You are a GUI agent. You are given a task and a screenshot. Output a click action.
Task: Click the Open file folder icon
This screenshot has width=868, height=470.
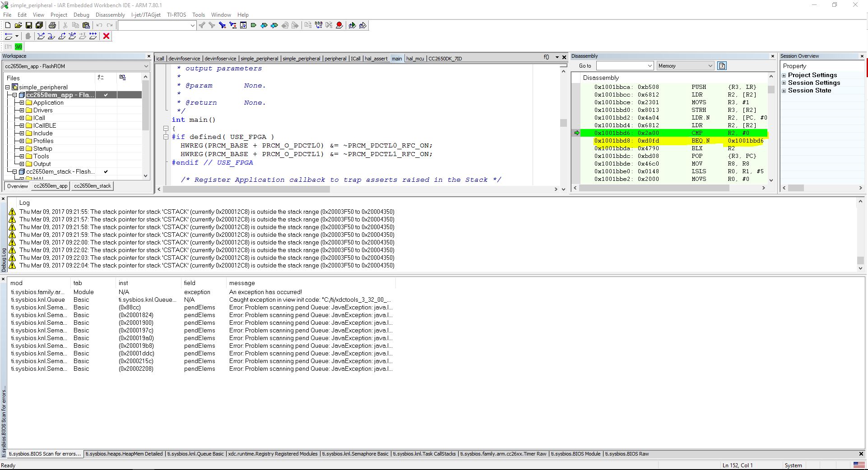[18, 25]
